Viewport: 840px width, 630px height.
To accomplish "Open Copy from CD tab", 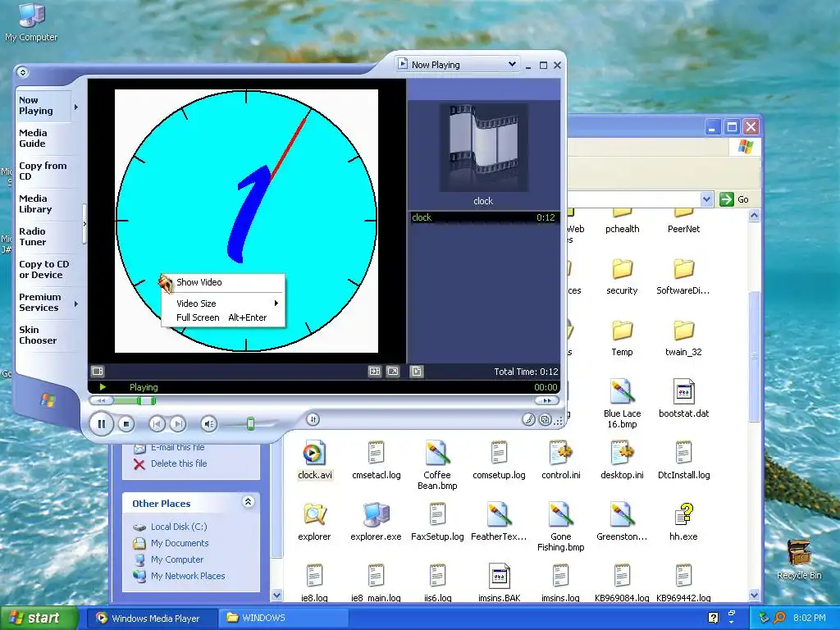I will click(43, 171).
